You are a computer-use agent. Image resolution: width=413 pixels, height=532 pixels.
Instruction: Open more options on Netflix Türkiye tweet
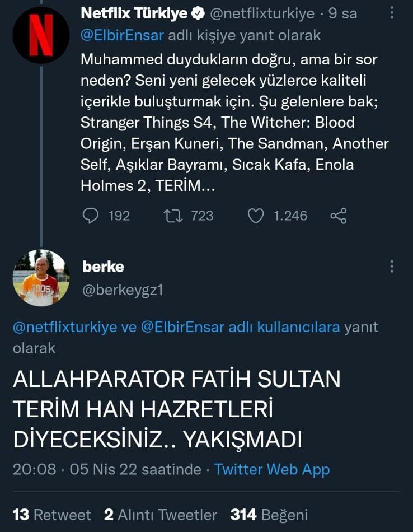pyautogui.click(x=392, y=13)
